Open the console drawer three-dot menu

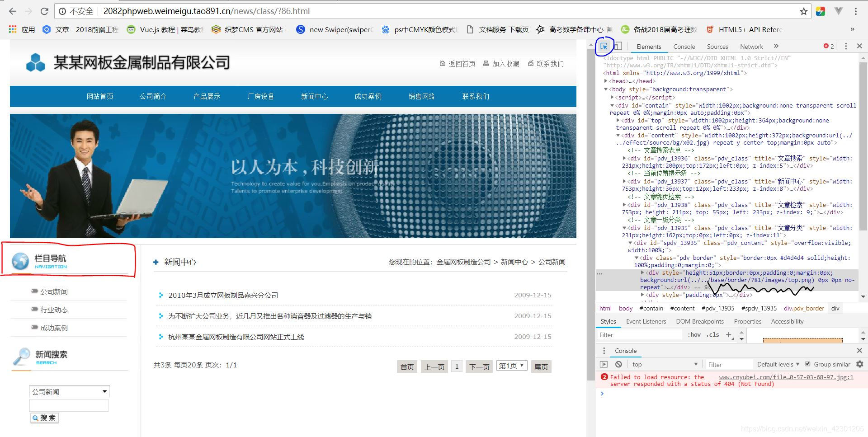pyautogui.click(x=604, y=351)
